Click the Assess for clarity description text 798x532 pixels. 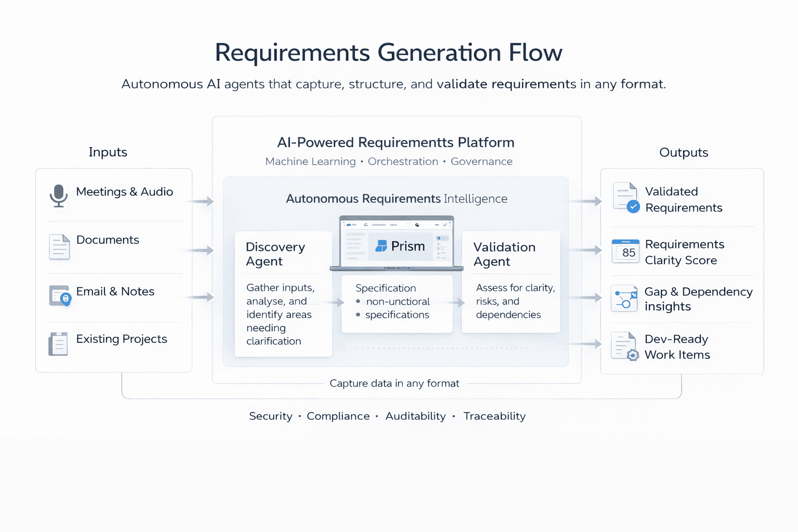(x=515, y=301)
